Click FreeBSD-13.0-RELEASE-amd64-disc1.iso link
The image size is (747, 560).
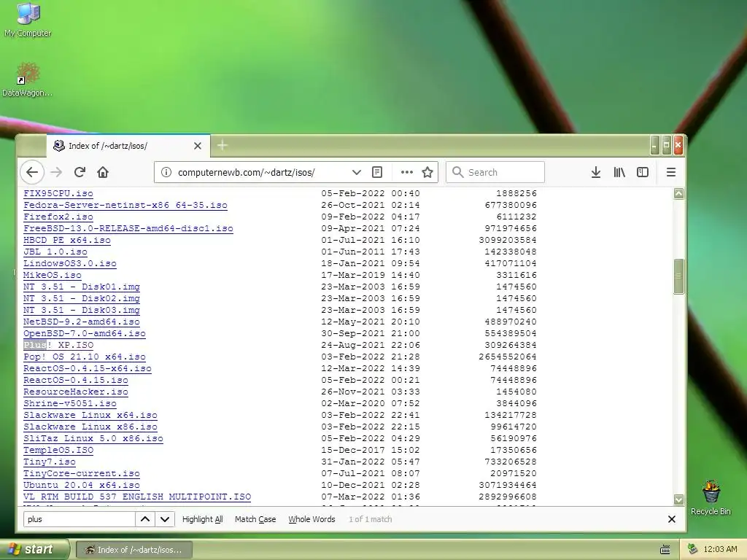click(x=128, y=228)
